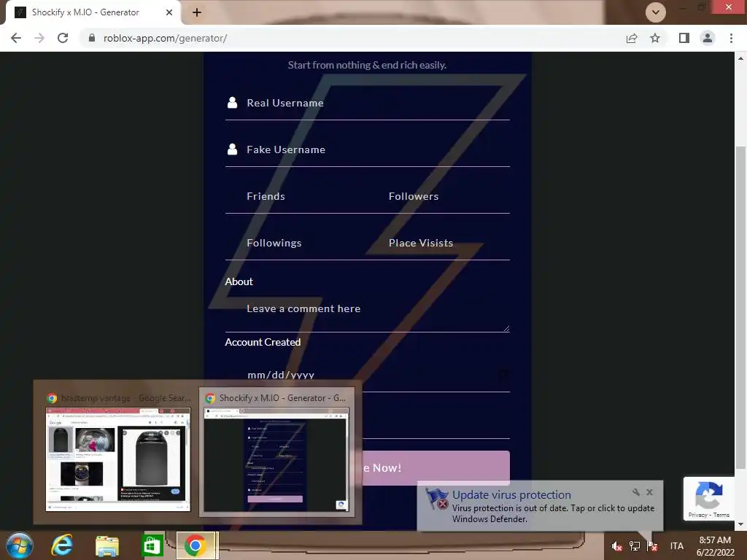
Task: Click the Update virus protection notification
Action: point(540,506)
